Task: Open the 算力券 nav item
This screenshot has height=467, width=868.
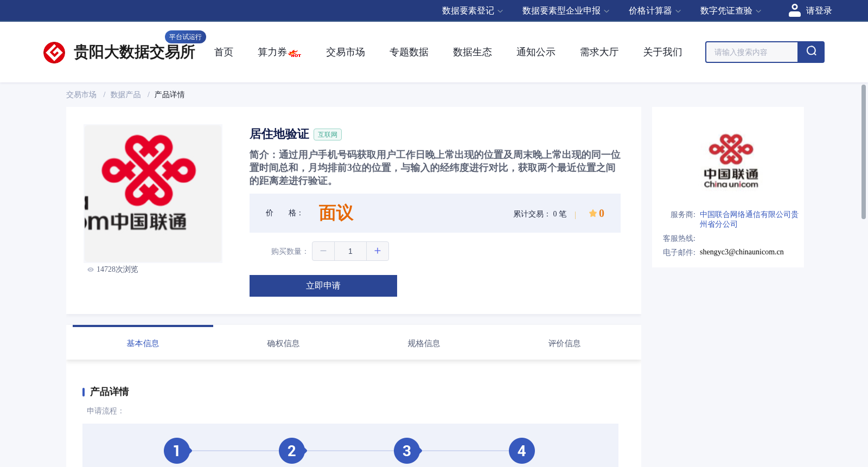Action: pyautogui.click(x=272, y=52)
